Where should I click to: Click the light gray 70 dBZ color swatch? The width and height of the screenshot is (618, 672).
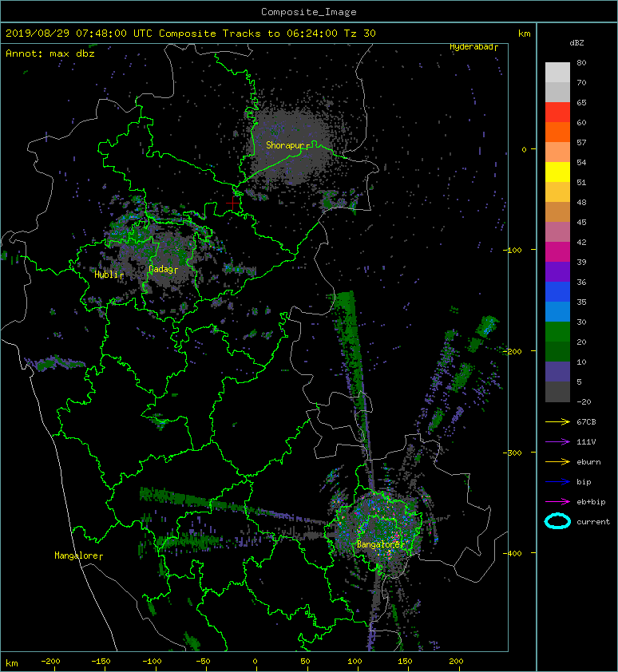[557, 73]
